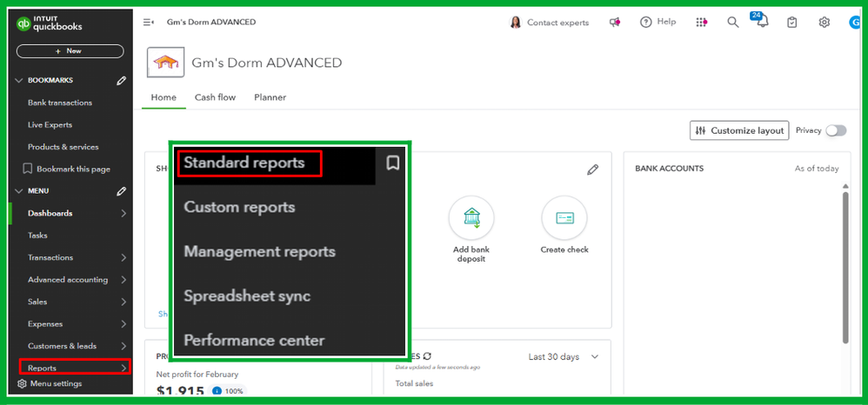
Task: Expand the Sales submenu arrow
Action: (x=123, y=302)
